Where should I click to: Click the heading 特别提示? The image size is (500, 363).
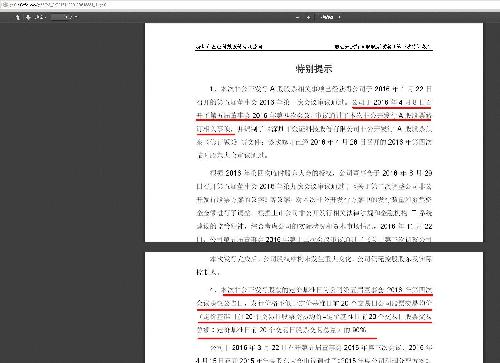tap(314, 69)
